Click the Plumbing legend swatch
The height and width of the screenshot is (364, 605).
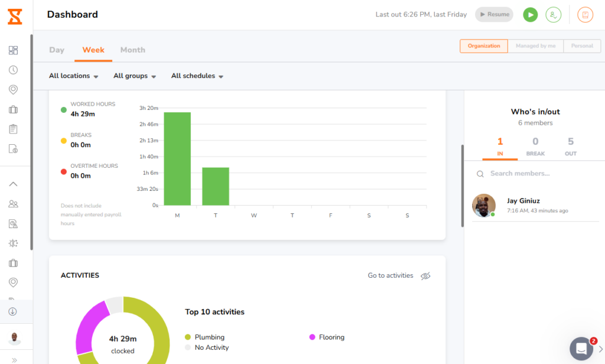[188, 337]
